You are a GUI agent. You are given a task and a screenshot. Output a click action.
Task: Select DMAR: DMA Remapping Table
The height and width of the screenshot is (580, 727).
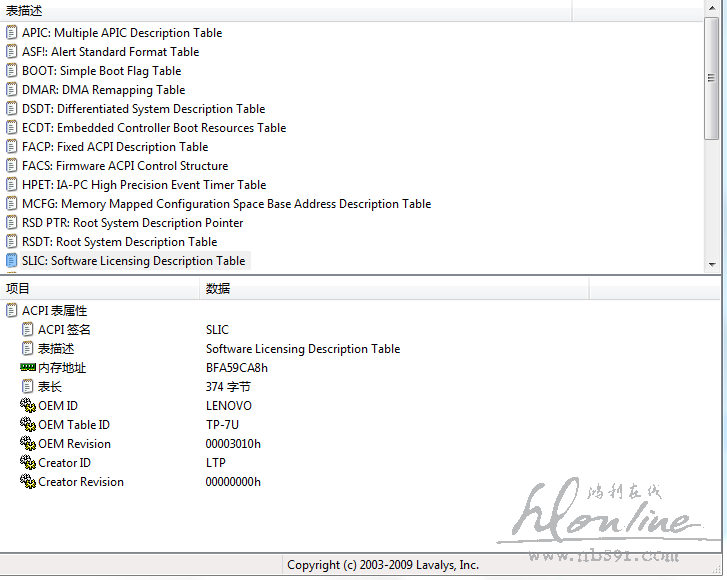pyautogui.click(x=103, y=90)
